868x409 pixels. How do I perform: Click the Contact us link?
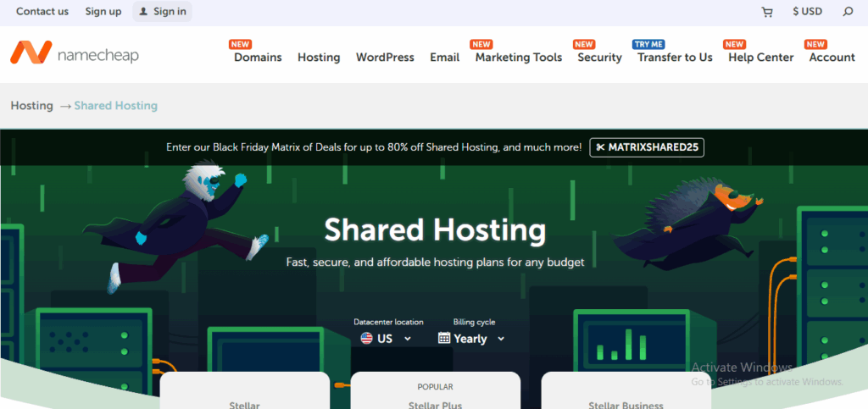pyautogui.click(x=42, y=12)
